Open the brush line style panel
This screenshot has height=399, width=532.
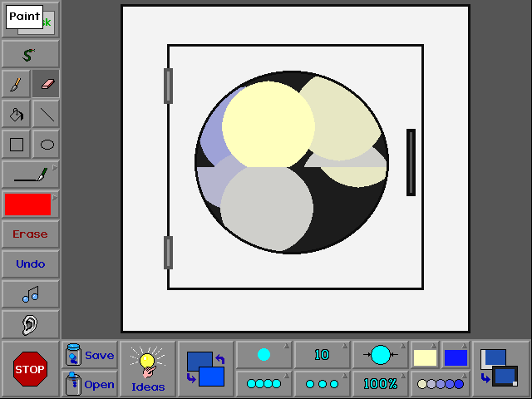(x=30, y=174)
